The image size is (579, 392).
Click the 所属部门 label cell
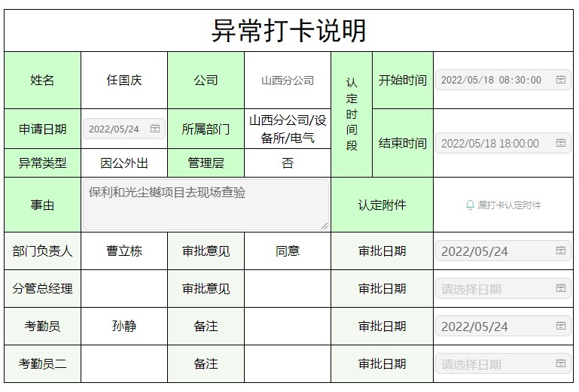[206, 129]
